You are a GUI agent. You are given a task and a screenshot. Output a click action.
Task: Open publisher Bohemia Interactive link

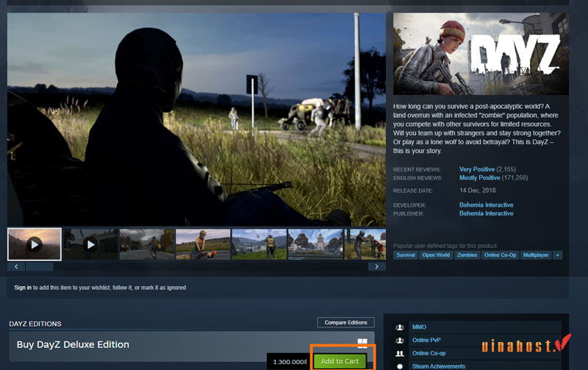487,213
